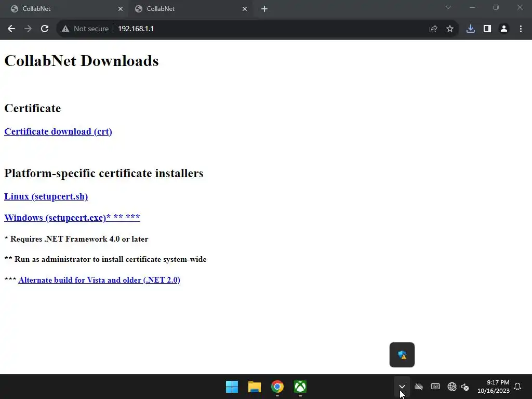The height and width of the screenshot is (399, 532).
Task: Open the tab search chevron
Action: coord(448,7)
